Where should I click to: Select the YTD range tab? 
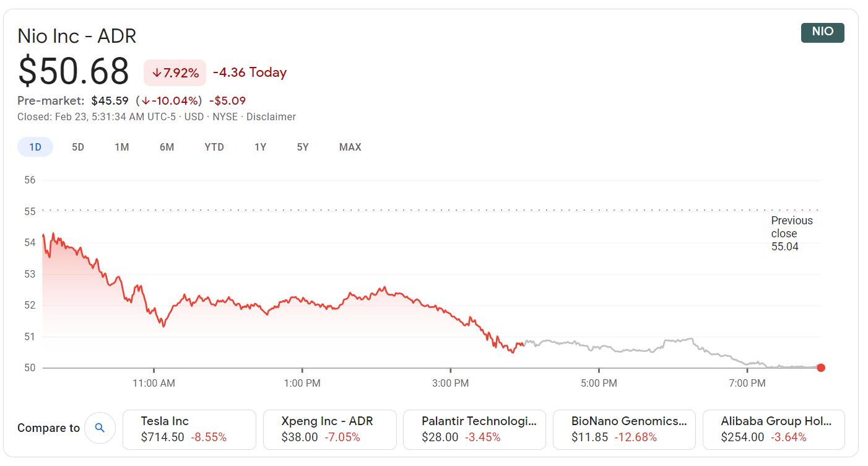214,147
